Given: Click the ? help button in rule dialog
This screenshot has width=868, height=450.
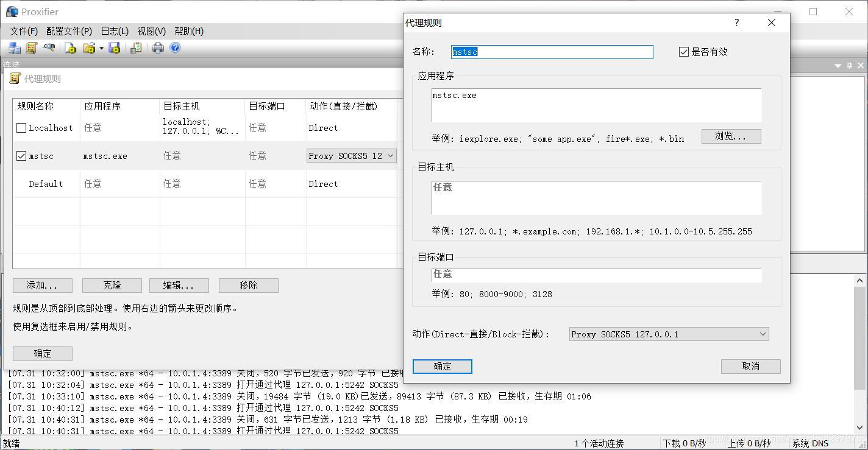Looking at the screenshot, I should pyautogui.click(x=736, y=23).
